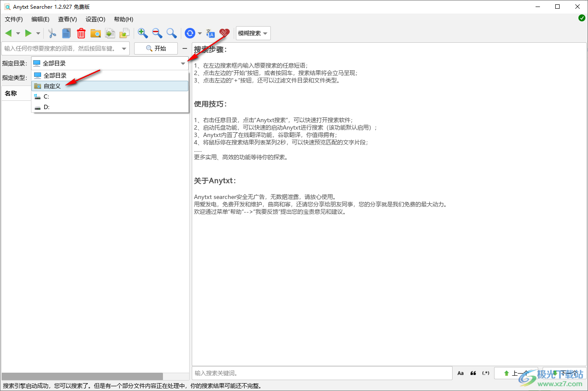Screen dimensions: 588x391
Task: Click the blue refresh index icon
Action: pyautogui.click(x=190, y=33)
